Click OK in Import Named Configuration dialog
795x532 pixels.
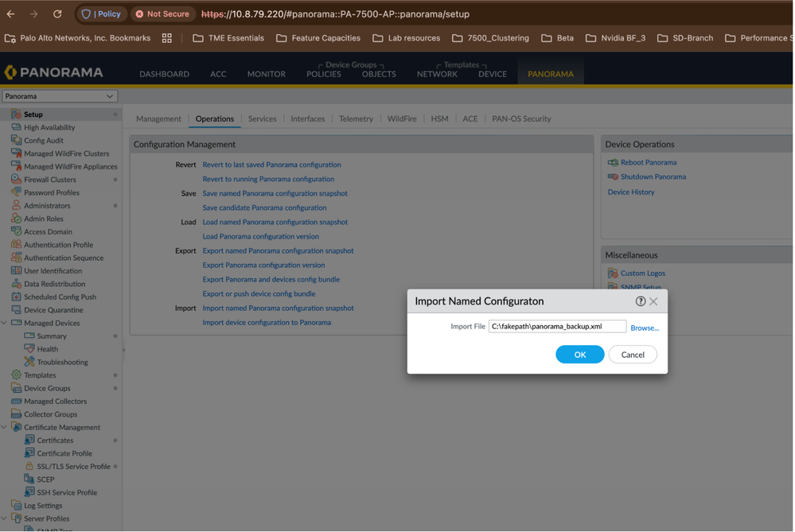tap(580, 355)
